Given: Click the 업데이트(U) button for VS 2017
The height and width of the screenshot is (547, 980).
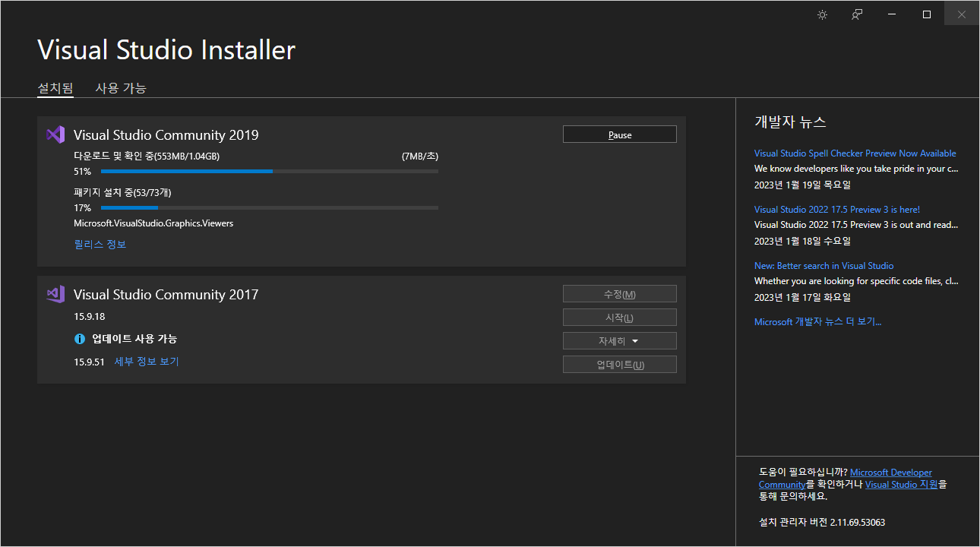Looking at the screenshot, I should 620,365.
